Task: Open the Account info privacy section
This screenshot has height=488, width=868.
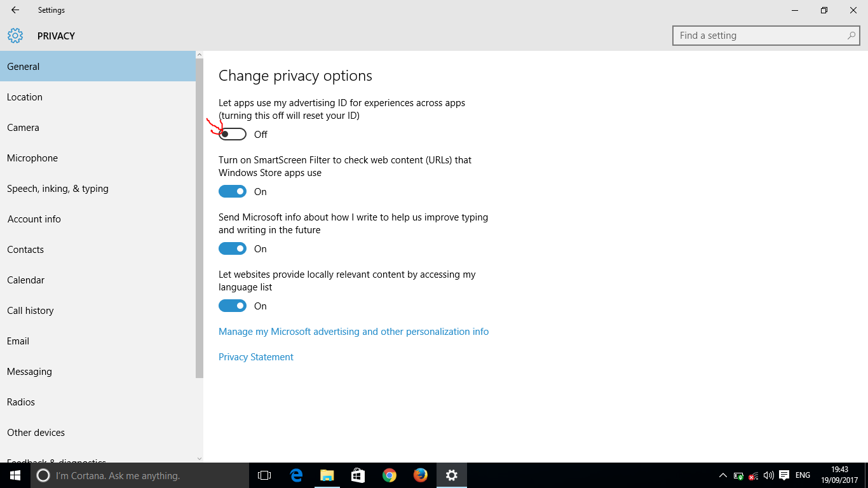Action: pyautogui.click(x=34, y=219)
